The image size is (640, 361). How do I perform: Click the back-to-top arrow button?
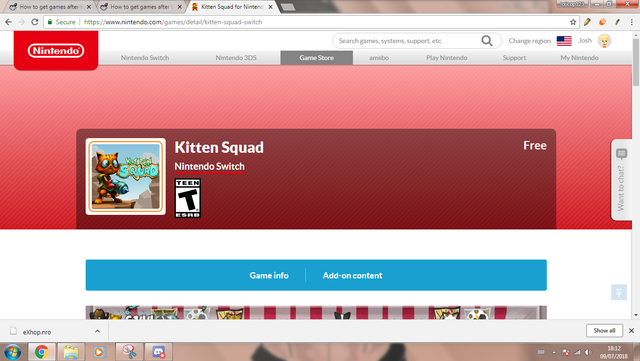(x=619, y=292)
